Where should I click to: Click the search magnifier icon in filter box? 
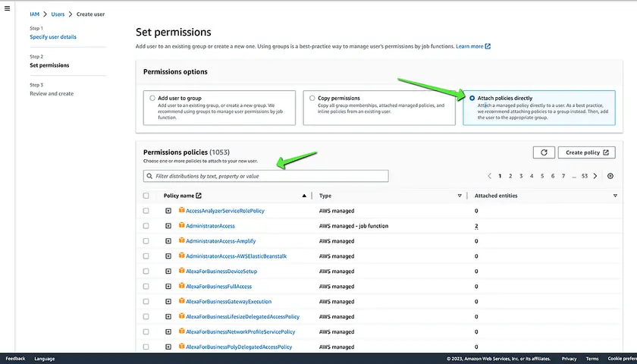click(x=150, y=176)
